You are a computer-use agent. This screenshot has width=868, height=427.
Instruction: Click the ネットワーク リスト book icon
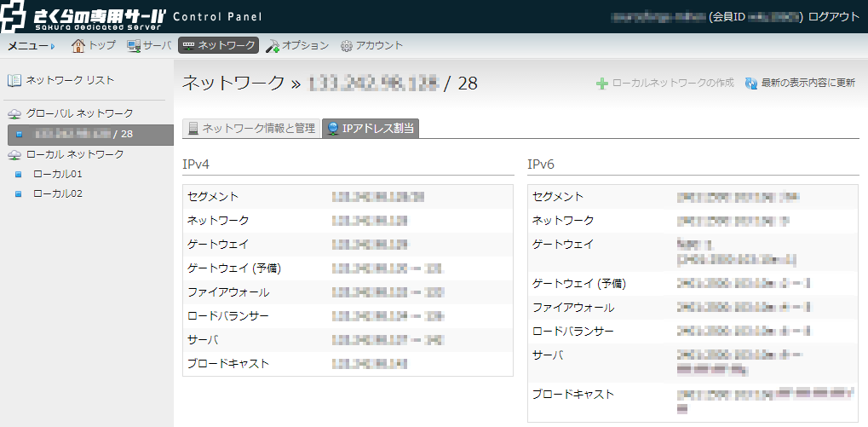coord(14,80)
